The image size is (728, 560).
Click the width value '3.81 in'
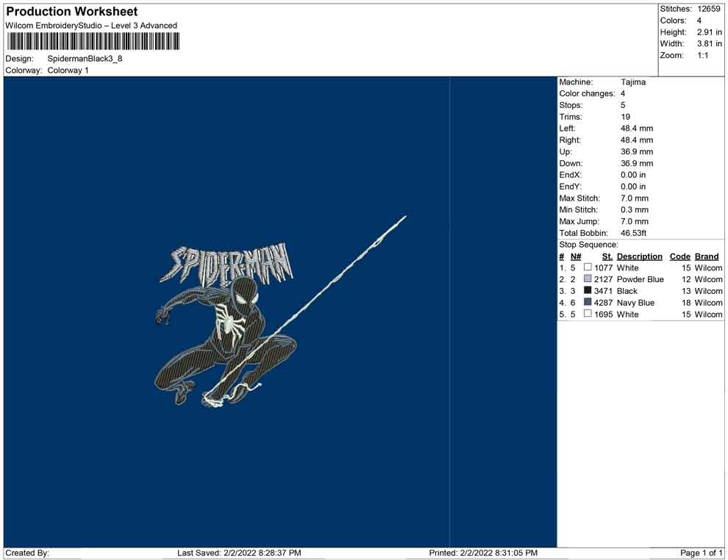pos(710,43)
